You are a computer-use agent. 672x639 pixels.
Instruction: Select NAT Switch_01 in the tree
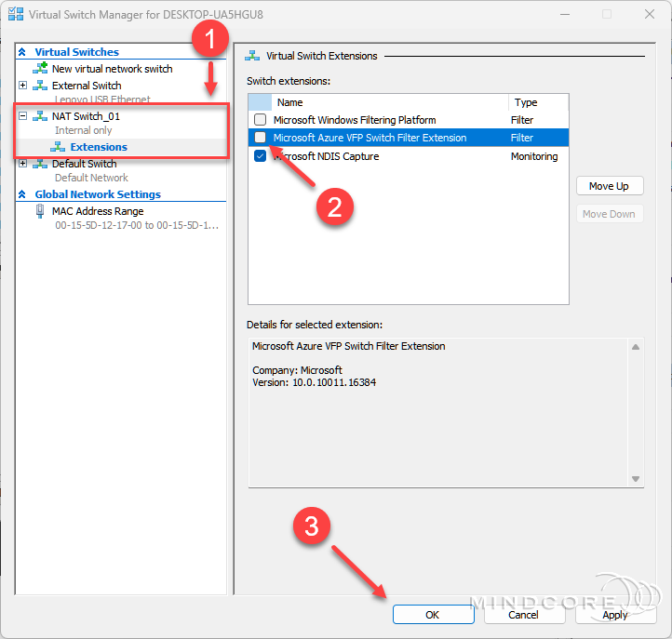click(x=86, y=116)
